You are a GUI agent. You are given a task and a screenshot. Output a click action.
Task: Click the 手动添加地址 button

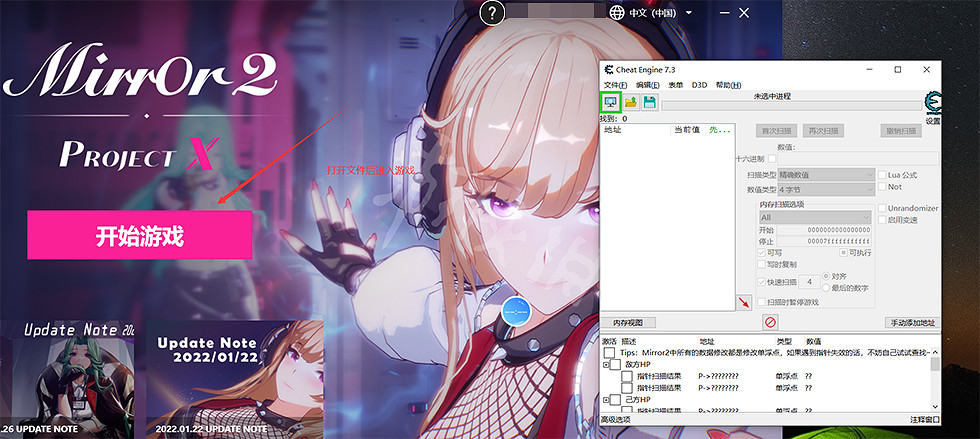point(913,323)
